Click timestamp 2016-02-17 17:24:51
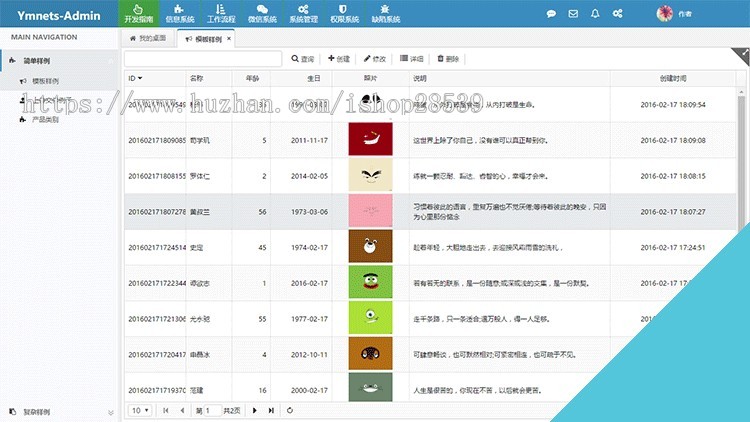 tap(673, 247)
